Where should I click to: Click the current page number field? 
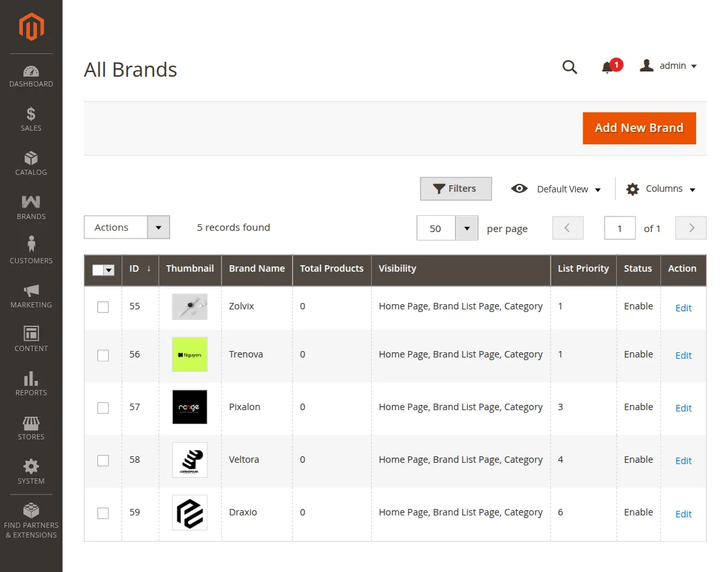coord(620,228)
